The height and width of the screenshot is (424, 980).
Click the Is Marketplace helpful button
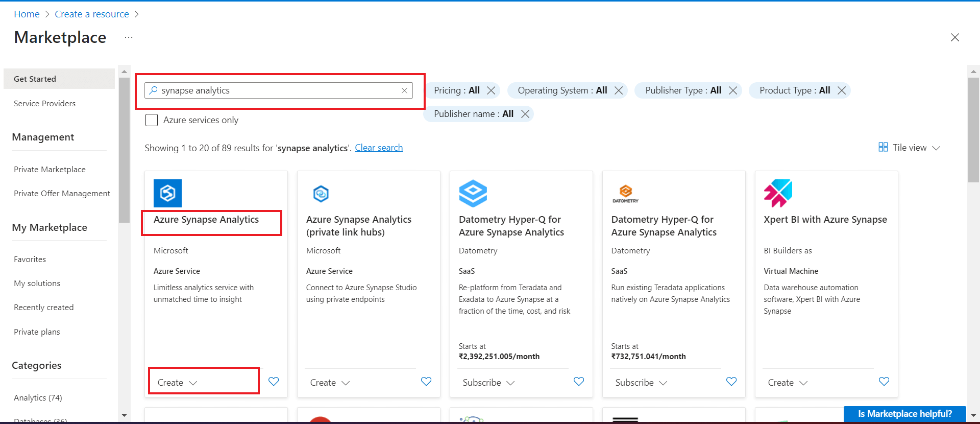click(904, 414)
